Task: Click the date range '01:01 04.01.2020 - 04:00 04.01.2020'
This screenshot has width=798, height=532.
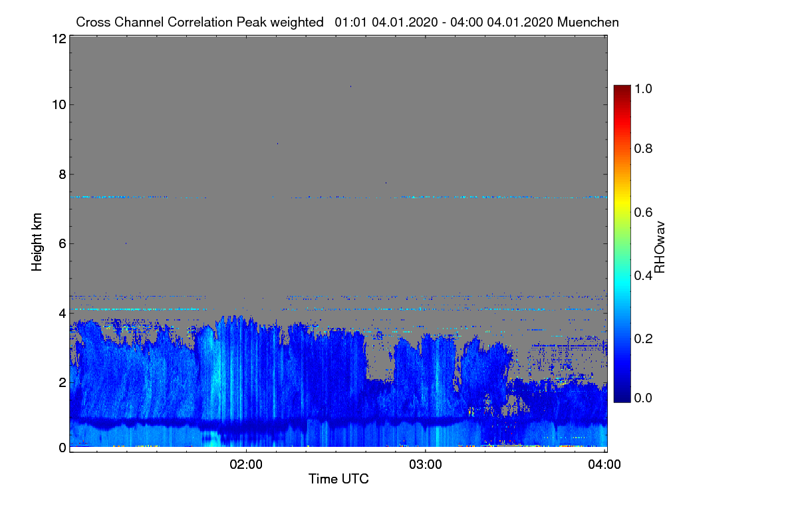Action: (444, 22)
